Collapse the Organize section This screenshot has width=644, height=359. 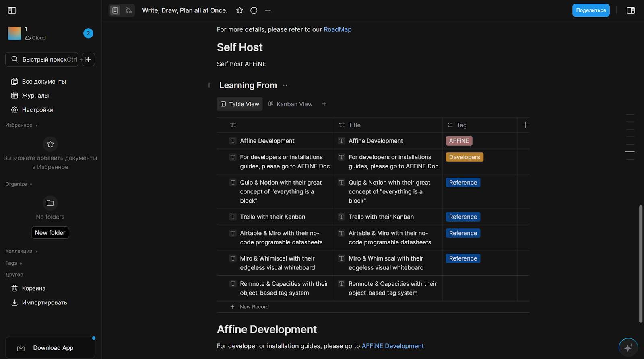click(x=19, y=184)
